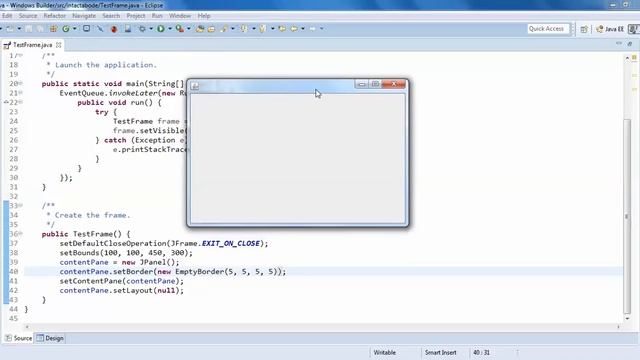
Task: Click the Save All toolbar icon
Action: pyautogui.click(x=40, y=29)
